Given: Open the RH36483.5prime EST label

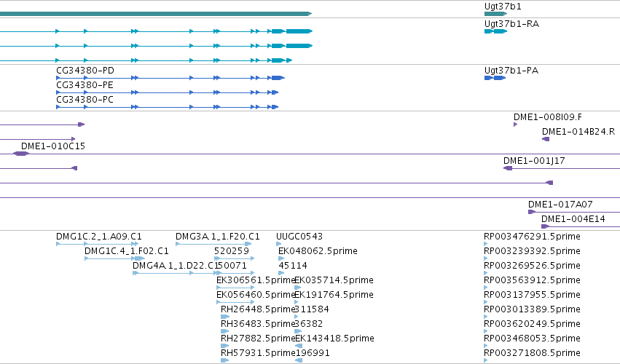Looking at the screenshot, I should (x=258, y=325).
